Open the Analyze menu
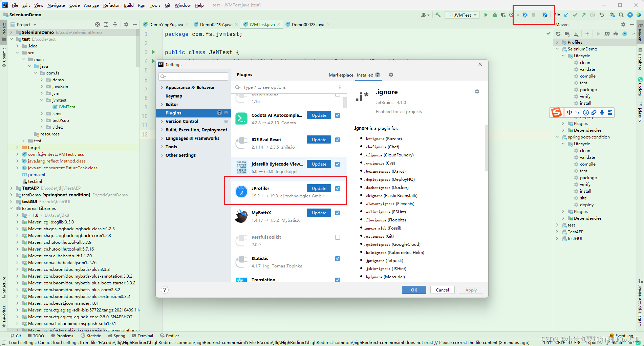This screenshot has height=346, width=644. pyautogui.click(x=91, y=5)
